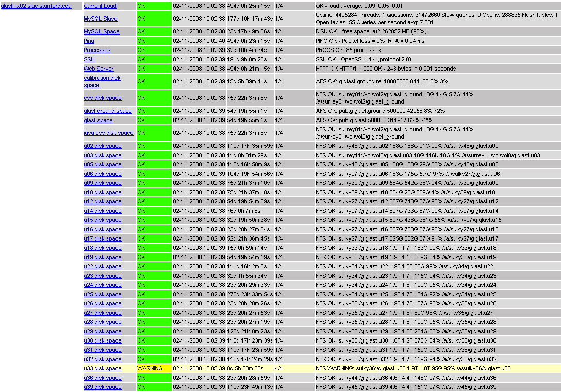This screenshot has height=392, width=561.
Task: Open u10 disk space link
Action: click(x=103, y=192)
